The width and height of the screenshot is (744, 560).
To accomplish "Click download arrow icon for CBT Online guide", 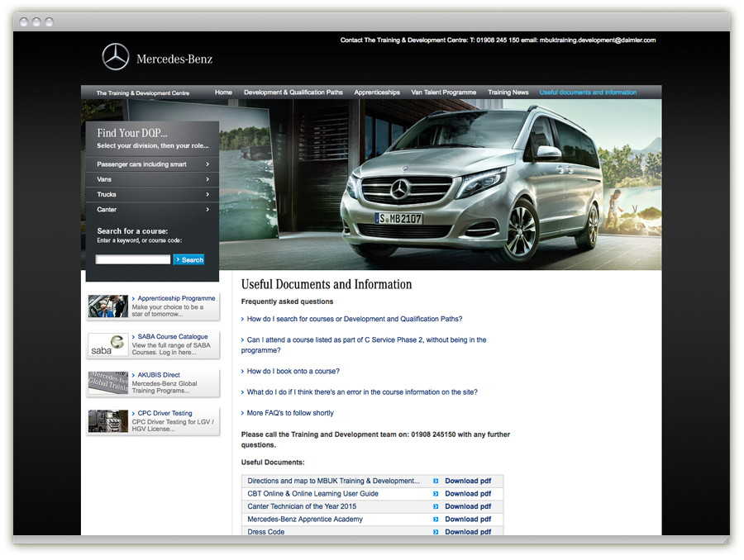I will click(x=436, y=494).
